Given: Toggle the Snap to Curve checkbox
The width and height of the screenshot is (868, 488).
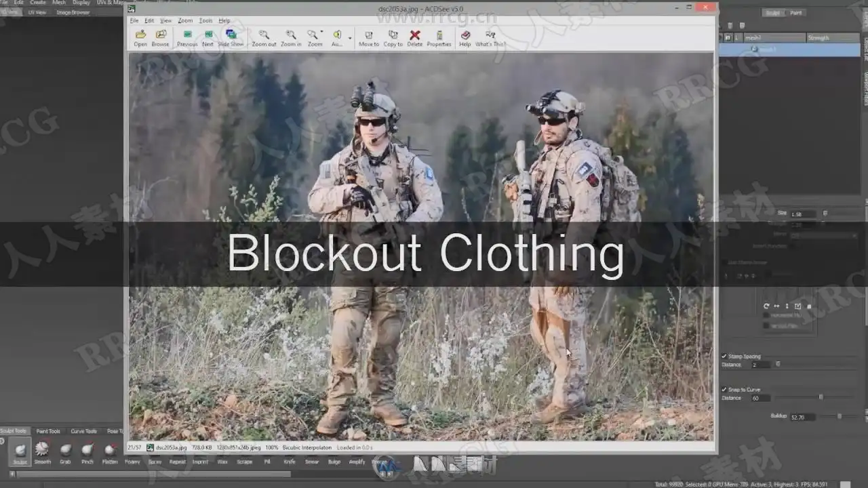Looking at the screenshot, I should [x=724, y=390].
